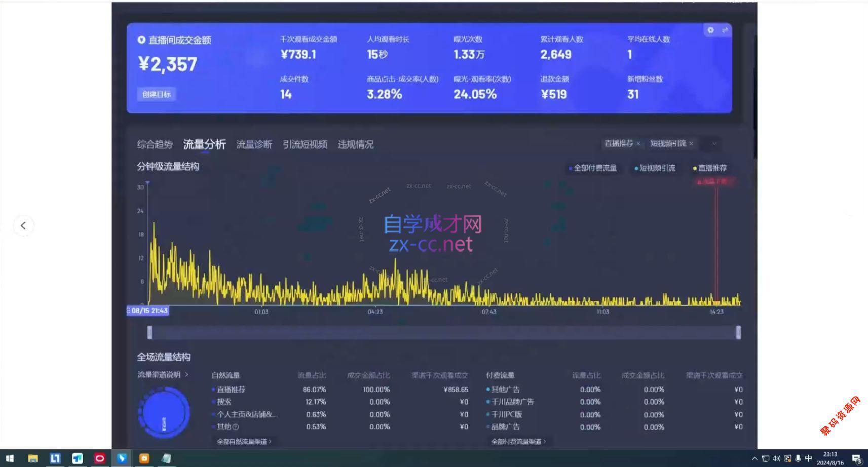Open the 流量渠道说明 link
Image resolution: width=868 pixels, height=467 pixels.
(162, 375)
